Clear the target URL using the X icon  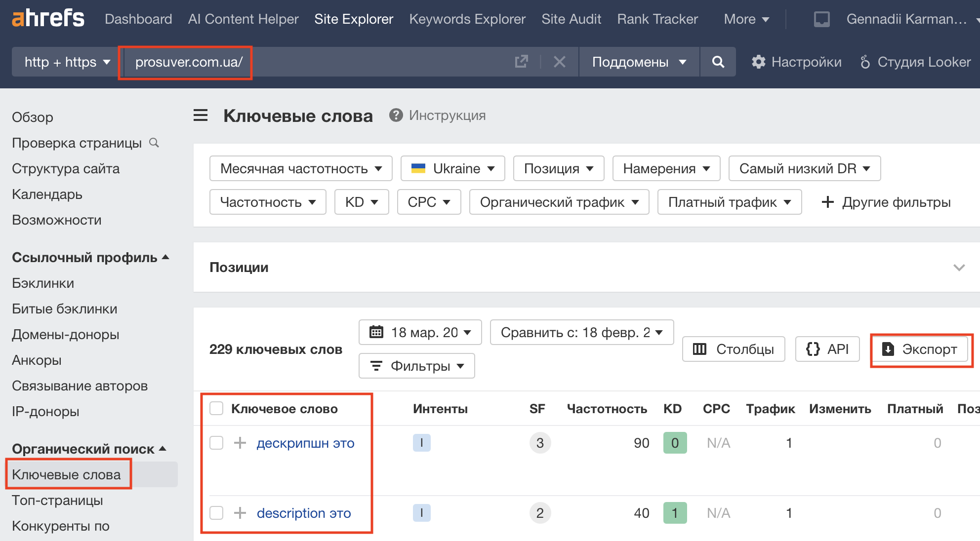pyautogui.click(x=559, y=62)
